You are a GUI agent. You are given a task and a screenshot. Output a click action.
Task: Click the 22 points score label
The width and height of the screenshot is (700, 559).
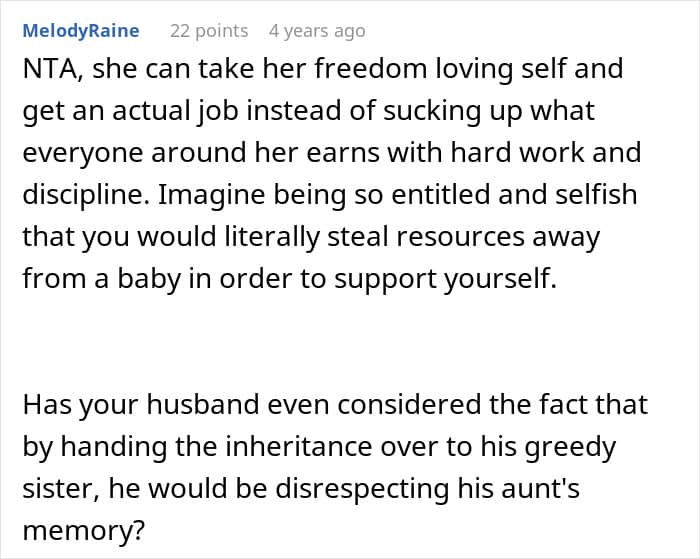209,31
